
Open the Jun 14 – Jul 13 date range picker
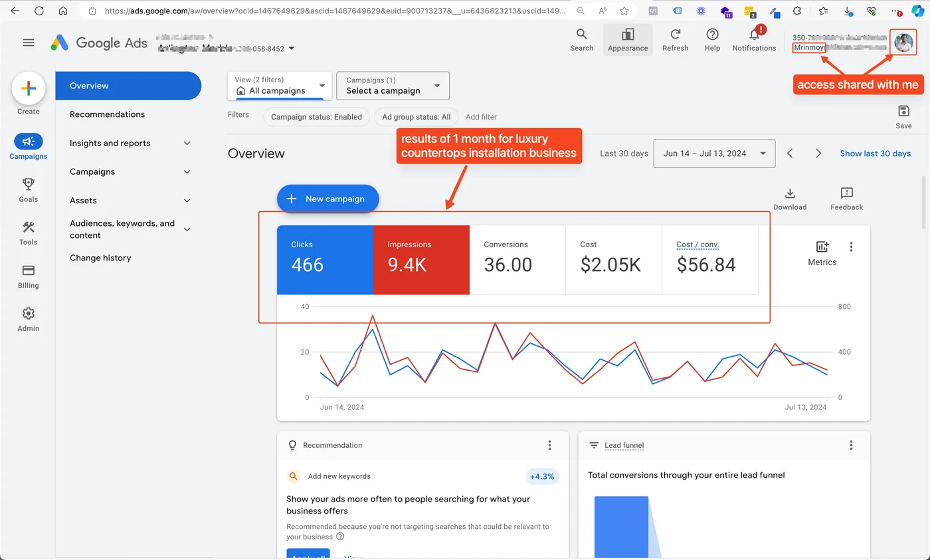713,153
